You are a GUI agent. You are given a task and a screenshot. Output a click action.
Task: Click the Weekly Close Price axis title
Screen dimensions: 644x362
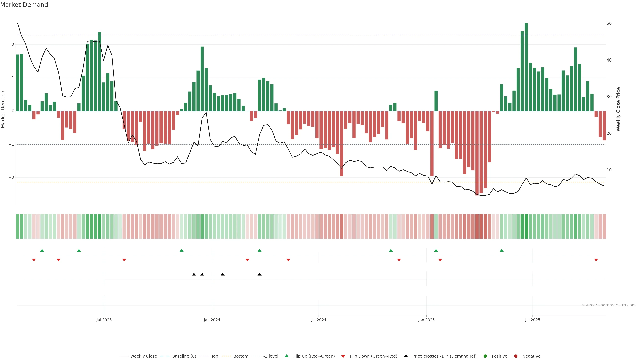(618, 109)
